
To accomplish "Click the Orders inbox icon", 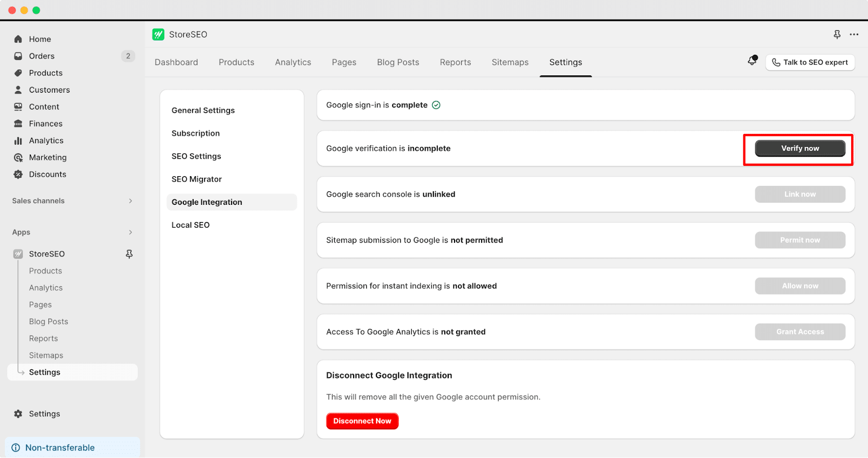I will click(x=18, y=56).
